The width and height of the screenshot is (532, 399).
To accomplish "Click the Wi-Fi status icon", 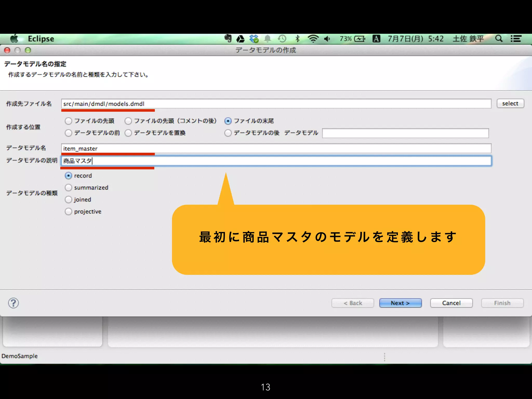I will tap(313, 39).
